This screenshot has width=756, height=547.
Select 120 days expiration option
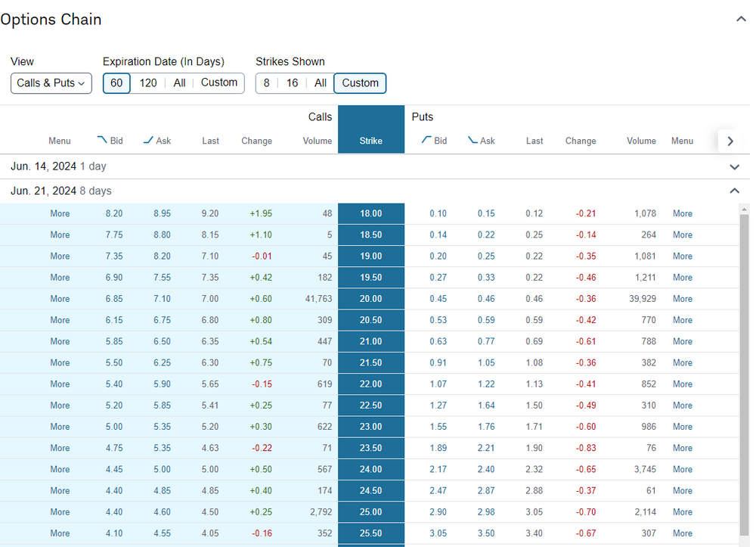pyautogui.click(x=148, y=83)
